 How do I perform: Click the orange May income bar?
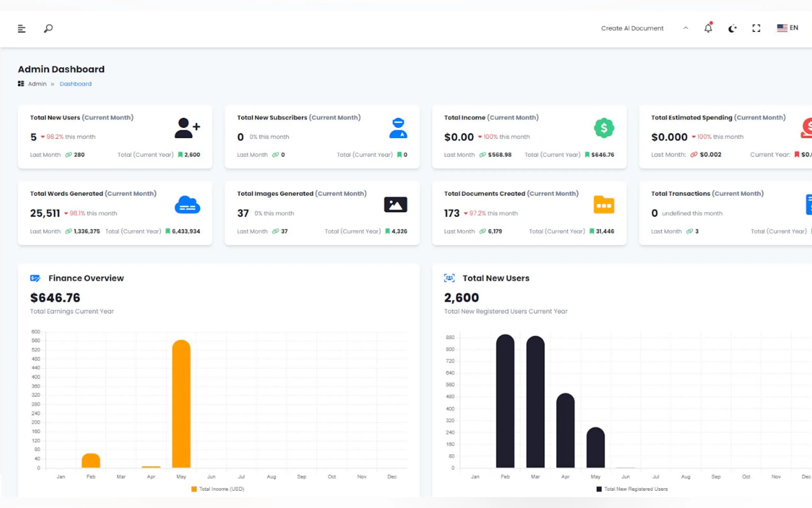point(181,403)
